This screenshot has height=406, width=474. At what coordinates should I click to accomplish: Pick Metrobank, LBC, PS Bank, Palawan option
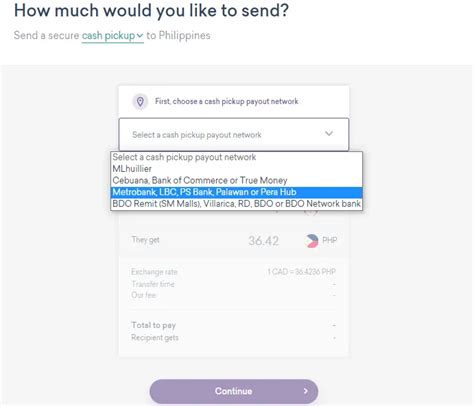coord(236,192)
